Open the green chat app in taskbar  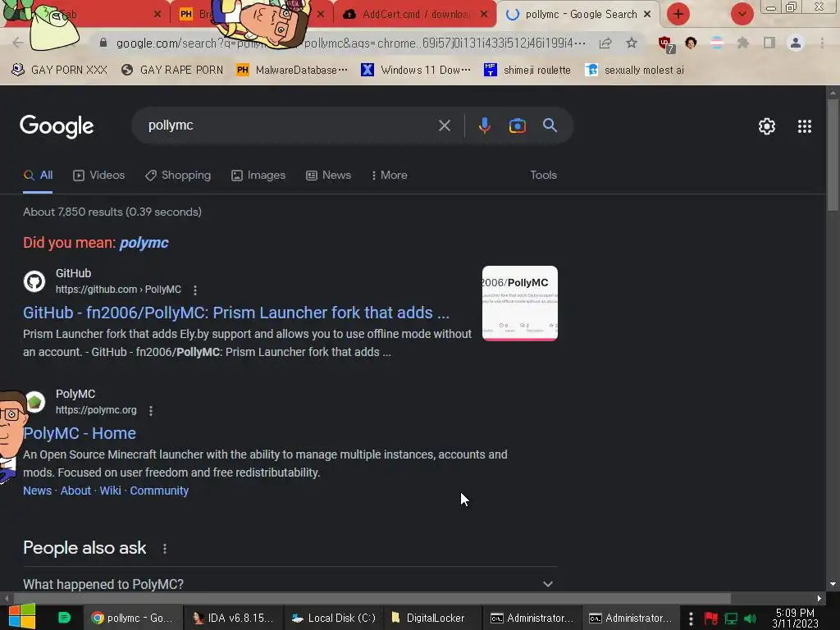tap(64, 618)
